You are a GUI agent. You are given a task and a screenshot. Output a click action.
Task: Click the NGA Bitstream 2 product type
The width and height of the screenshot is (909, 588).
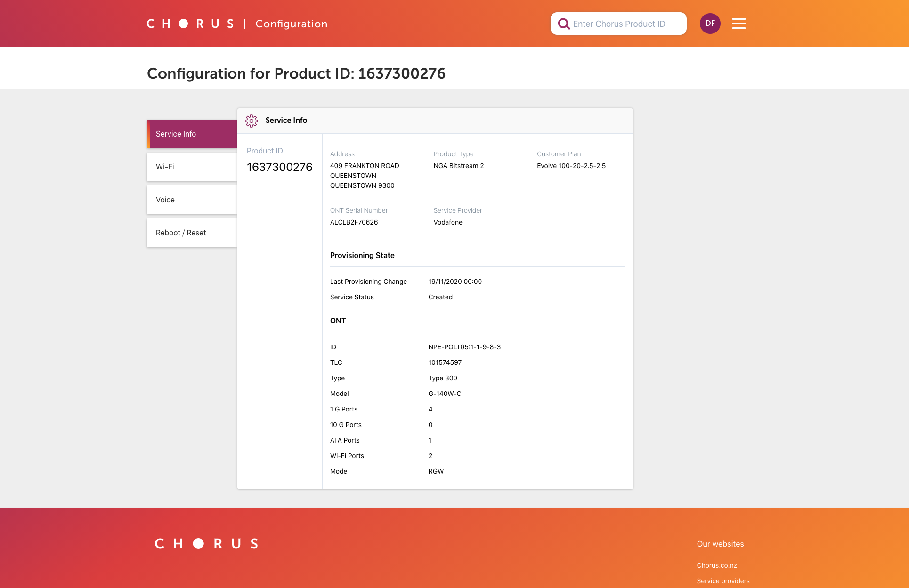(458, 166)
